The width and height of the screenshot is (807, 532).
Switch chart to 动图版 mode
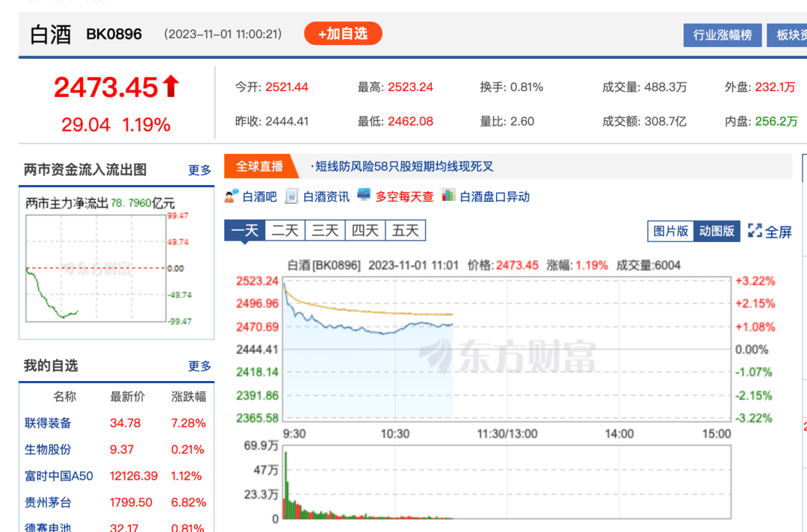(717, 231)
